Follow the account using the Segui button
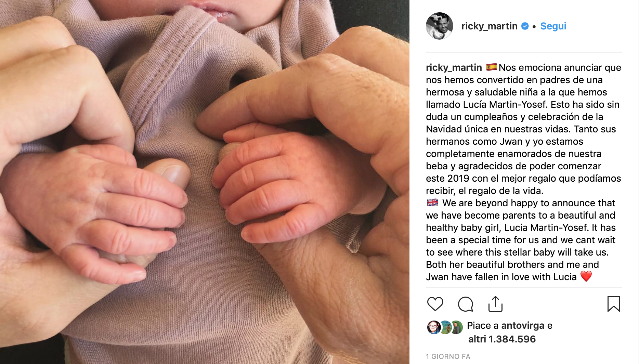639x364 pixels. 553,26
